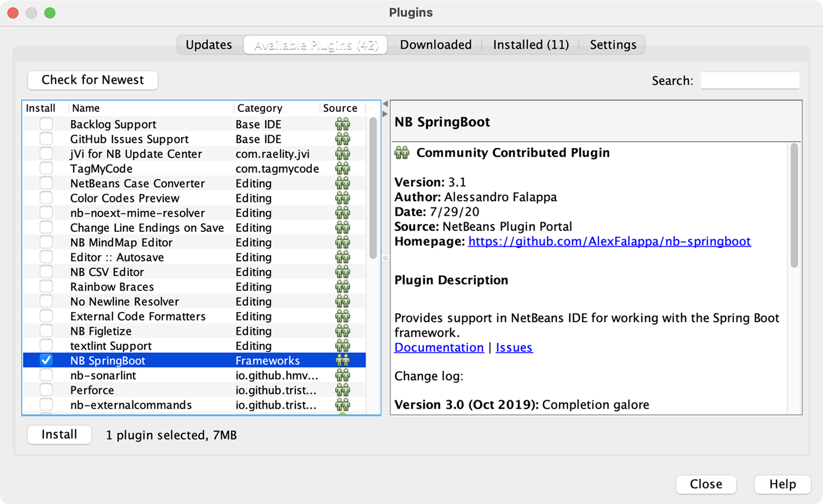
Task: Enable the install checkbox for Rainbow Braces
Action: 46,287
